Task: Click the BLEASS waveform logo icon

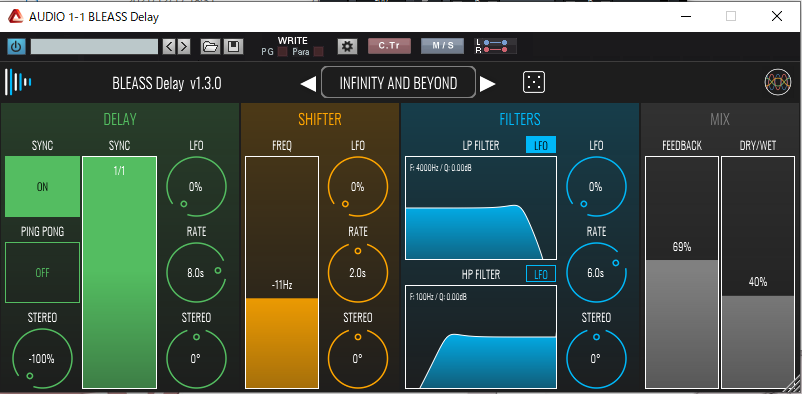Action: coord(18,82)
